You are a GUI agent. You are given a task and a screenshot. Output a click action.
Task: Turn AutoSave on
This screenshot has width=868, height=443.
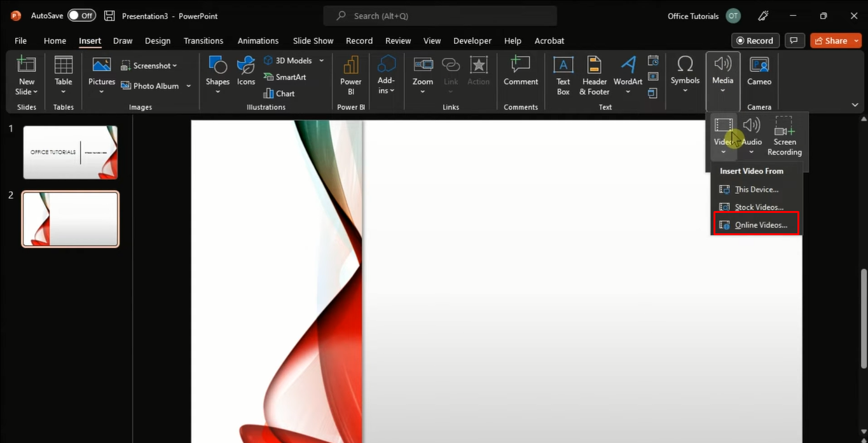[81, 15]
